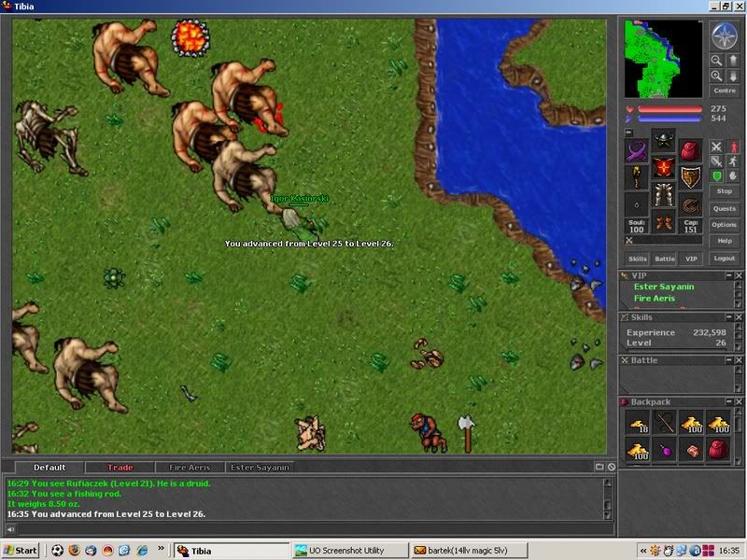Select the horned helmet slot

tap(663, 140)
